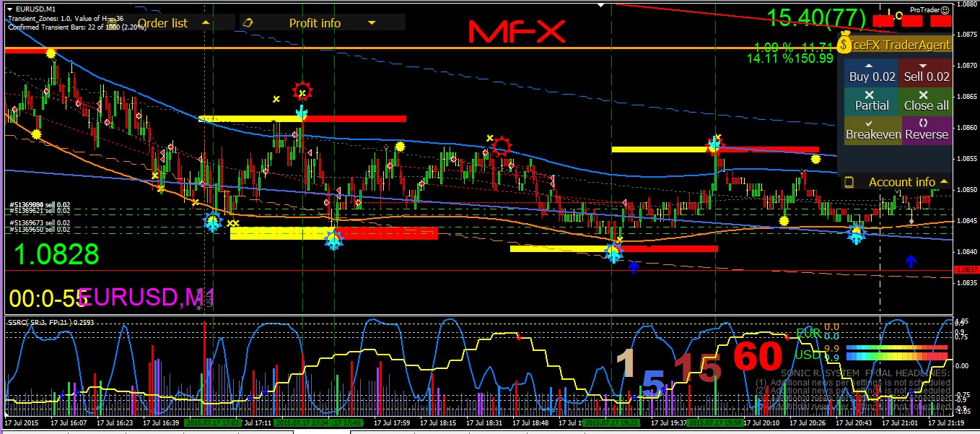The height and width of the screenshot is (434, 980).
Task: Click the green 1.0828 price text
Action: [57, 254]
